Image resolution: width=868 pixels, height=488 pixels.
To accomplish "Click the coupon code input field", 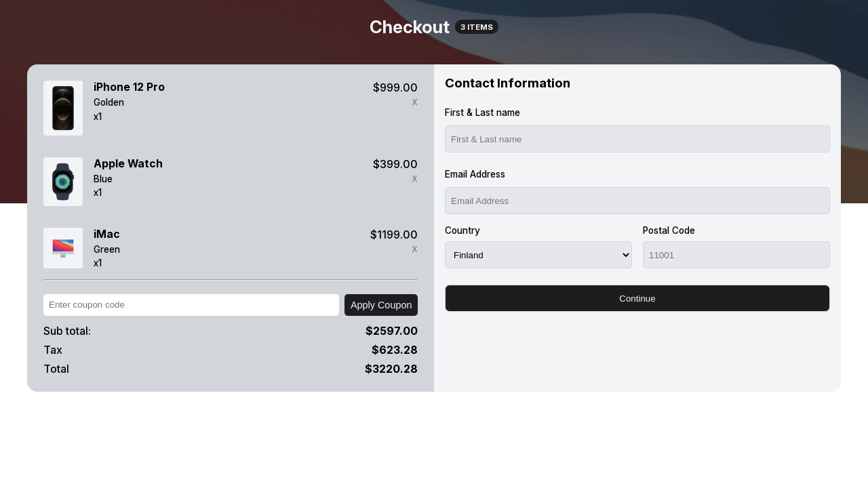I will point(191,305).
